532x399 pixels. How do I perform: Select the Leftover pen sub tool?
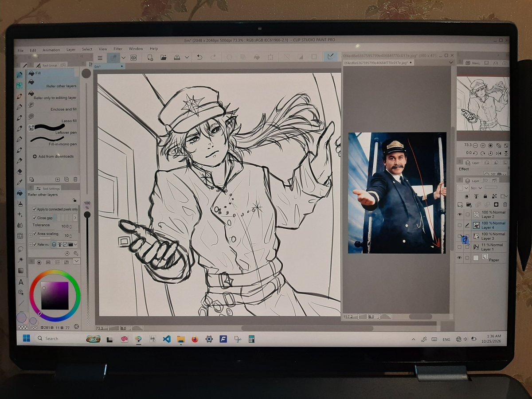pos(52,129)
